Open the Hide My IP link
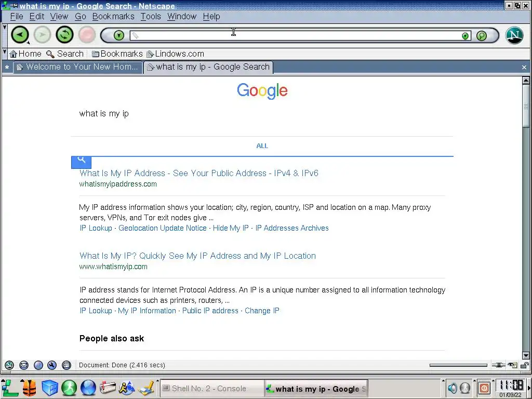532x399 pixels. pos(231,228)
